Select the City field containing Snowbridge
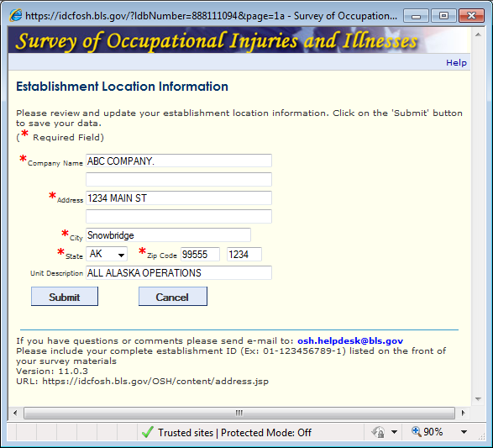 tap(168, 235)
